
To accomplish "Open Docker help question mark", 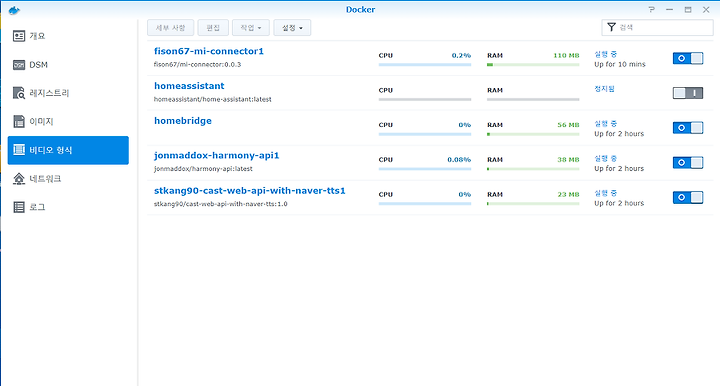I will tap(651, 10).
